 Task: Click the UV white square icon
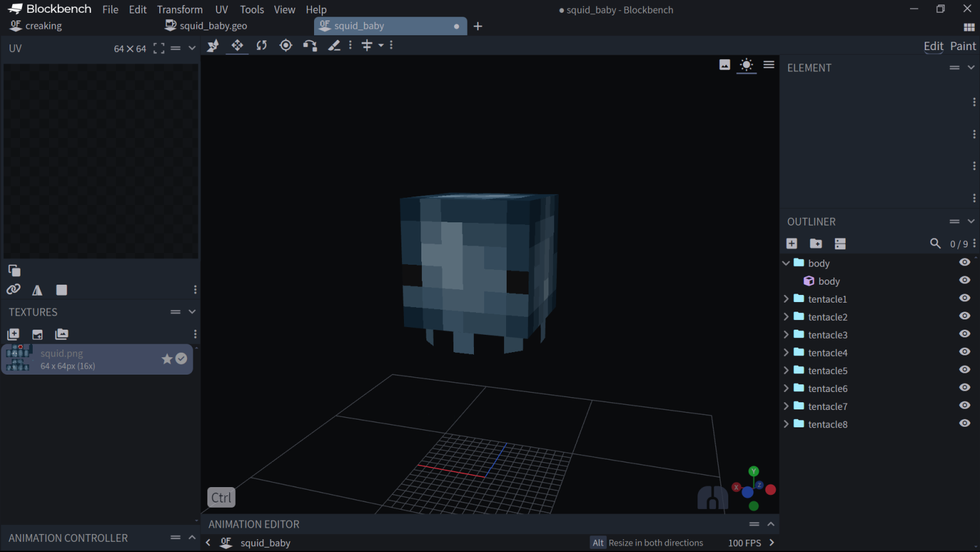click(62, 290)
